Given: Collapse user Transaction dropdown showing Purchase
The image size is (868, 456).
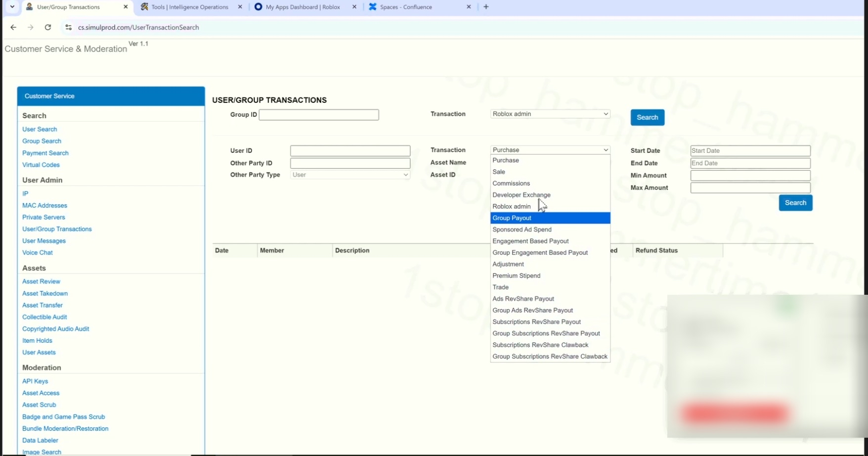Looking at the screenshot, I should 550,150.
